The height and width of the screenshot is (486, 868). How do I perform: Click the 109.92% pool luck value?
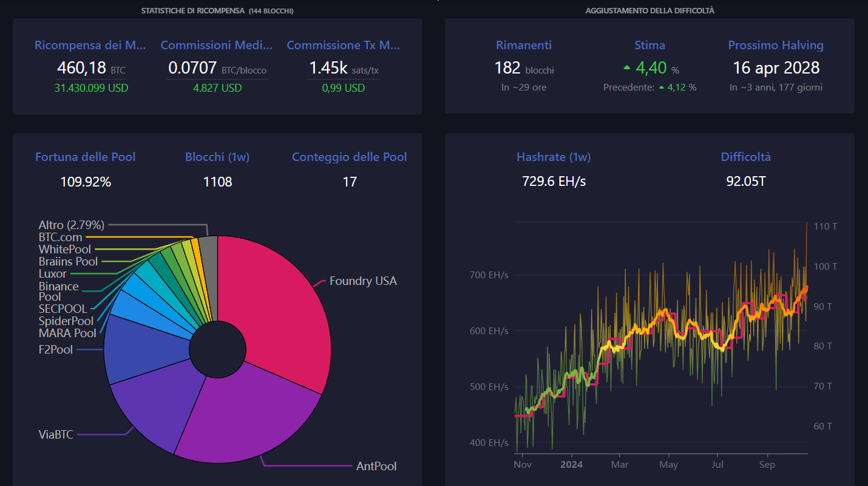(86, 182)
